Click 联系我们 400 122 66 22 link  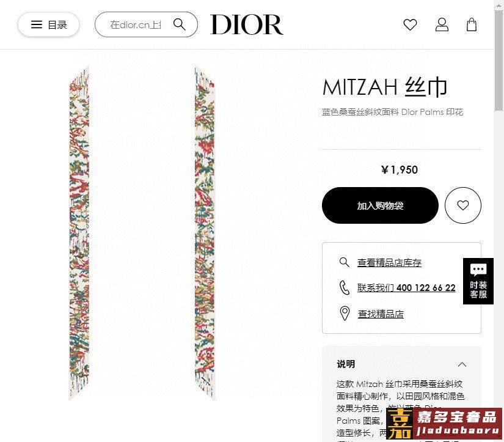click(406, 287)
